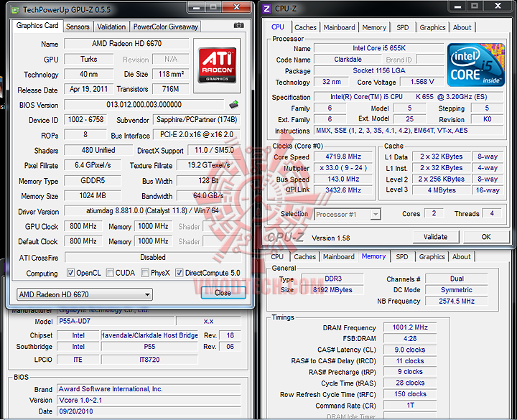Viewport: 517px width, 420px height.
Task: Click the Subvendor Sapphire/PCPartner field
Action: click(x=197, y=120)
